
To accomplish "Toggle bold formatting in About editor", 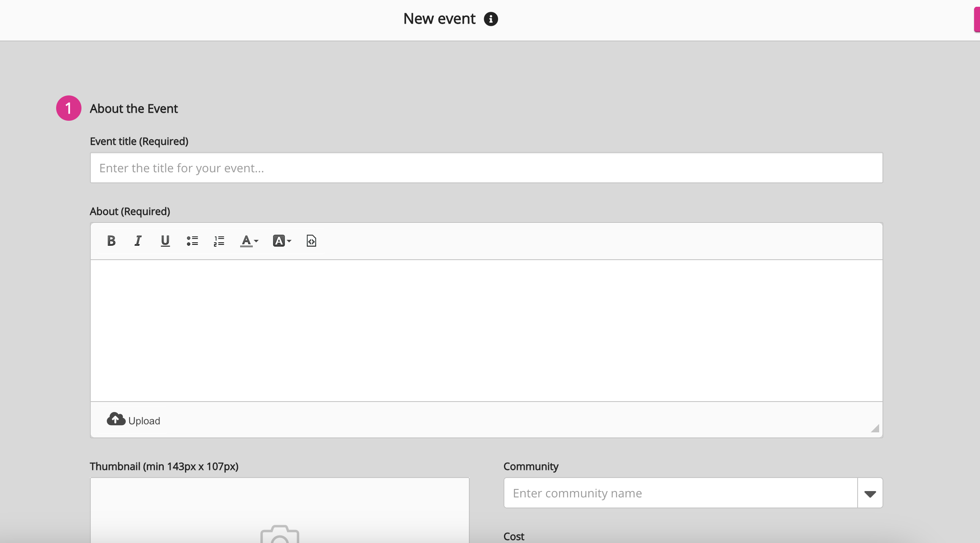I will click(111, 241).
